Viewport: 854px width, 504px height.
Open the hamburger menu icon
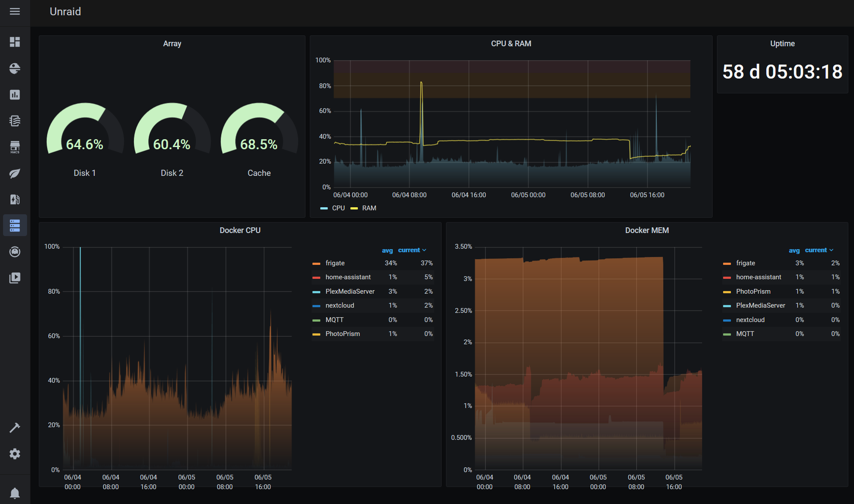[15, 11]
